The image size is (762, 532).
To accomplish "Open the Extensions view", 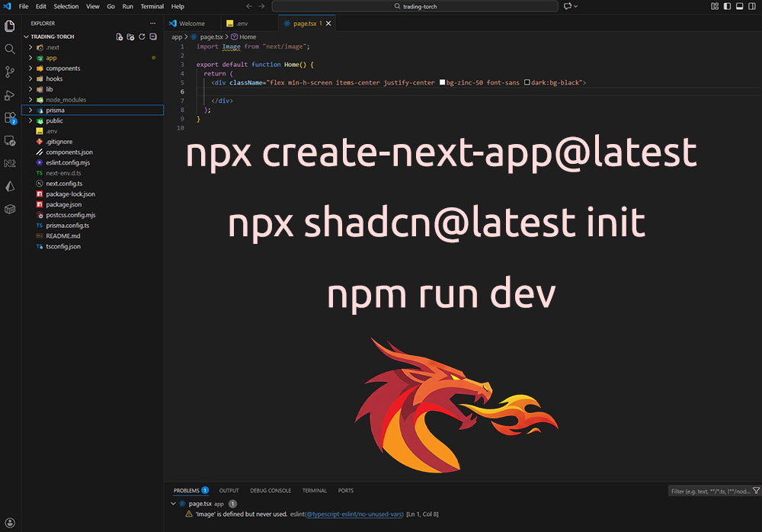I will (x=10, y=117).
